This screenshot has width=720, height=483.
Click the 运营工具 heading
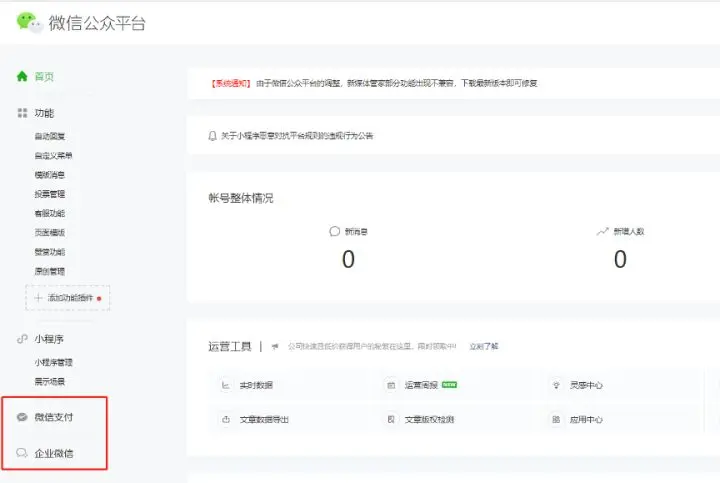tap(230, 346)
